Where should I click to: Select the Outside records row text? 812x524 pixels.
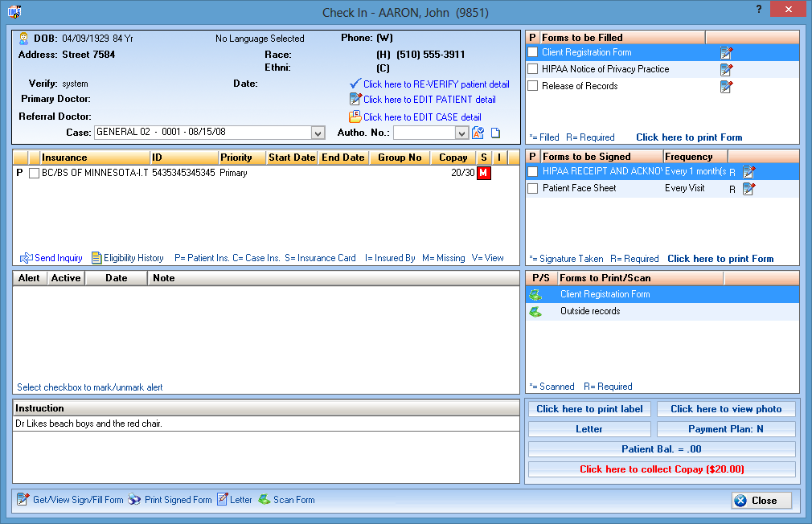click(590, 311)
